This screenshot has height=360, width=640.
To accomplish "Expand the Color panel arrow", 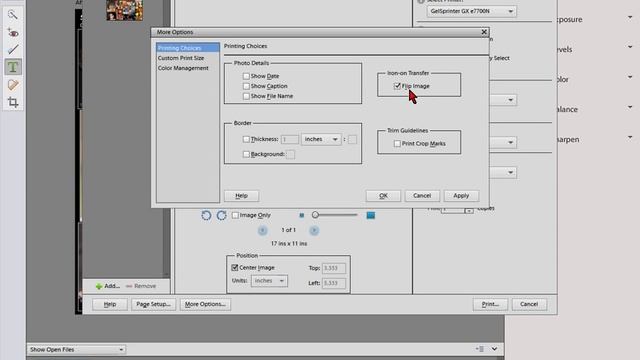I will click(630, 77).
